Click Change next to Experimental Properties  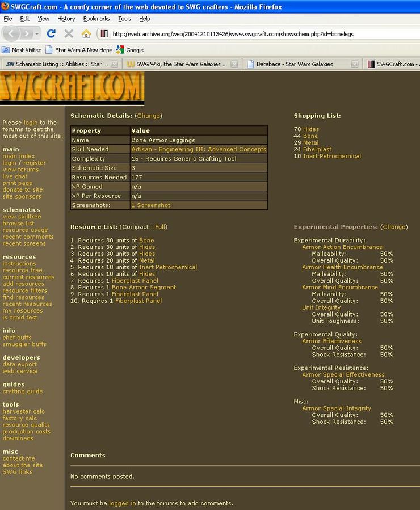pyautogui.click(x=393, y=227)
